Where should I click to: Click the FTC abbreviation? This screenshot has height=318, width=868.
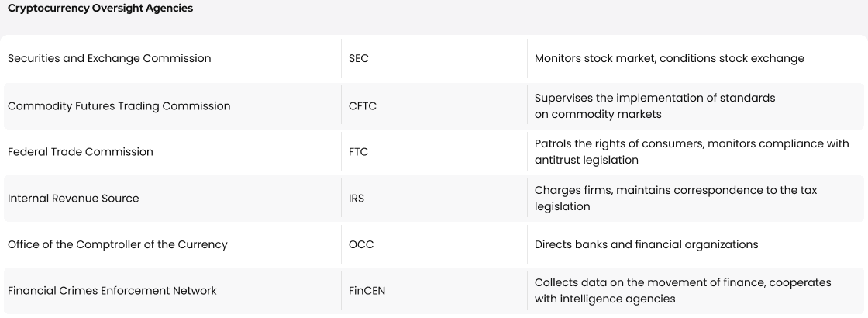pyautogui.click(x=358, y=152)
